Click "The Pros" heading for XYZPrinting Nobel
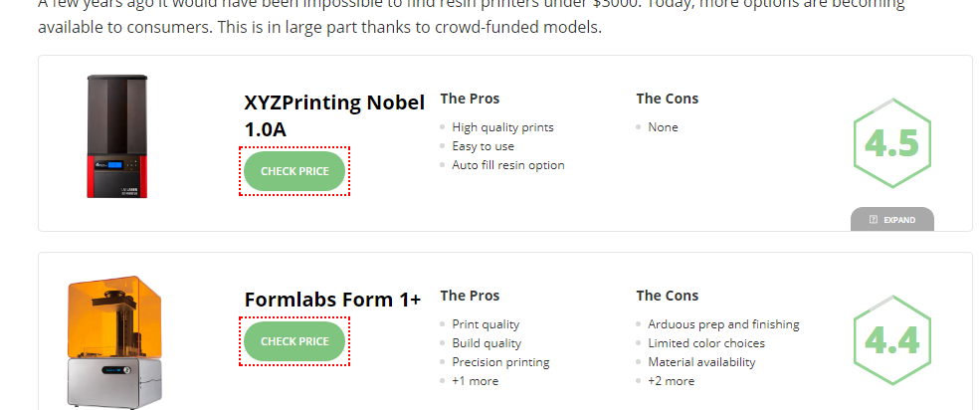The width and height of the screenshot is (980, 410). click(x=470, y=99)
